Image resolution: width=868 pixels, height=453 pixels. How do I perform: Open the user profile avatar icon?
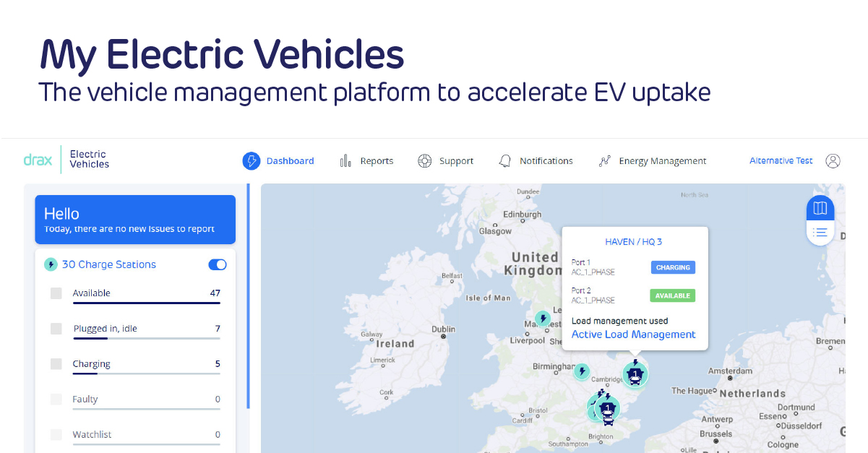(833, 161)
